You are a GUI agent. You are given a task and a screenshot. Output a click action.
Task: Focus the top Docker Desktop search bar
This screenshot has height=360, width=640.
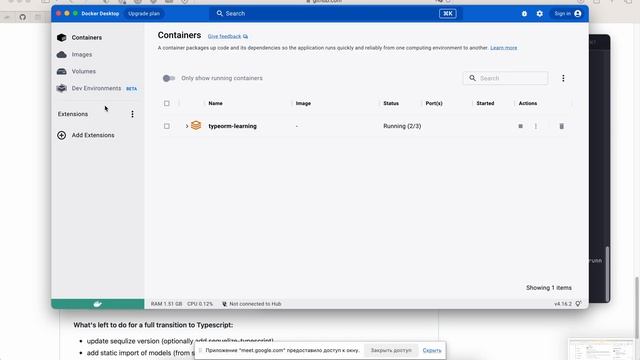coord(336,13)
